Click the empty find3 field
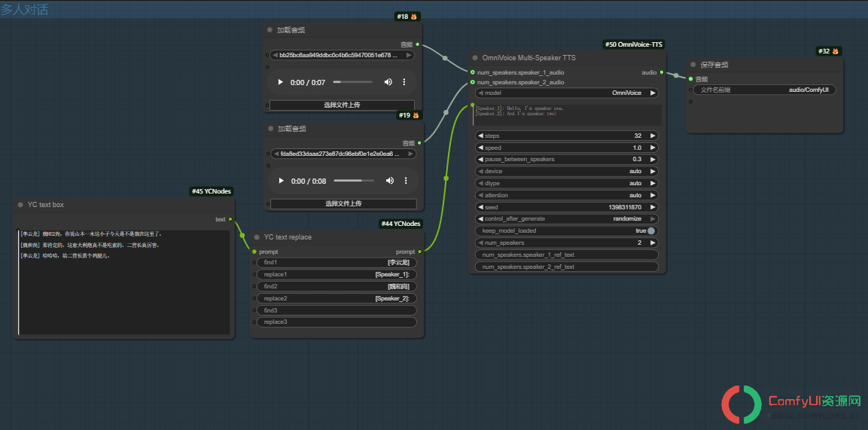868x430 pixels. click(x=337, y=310)
